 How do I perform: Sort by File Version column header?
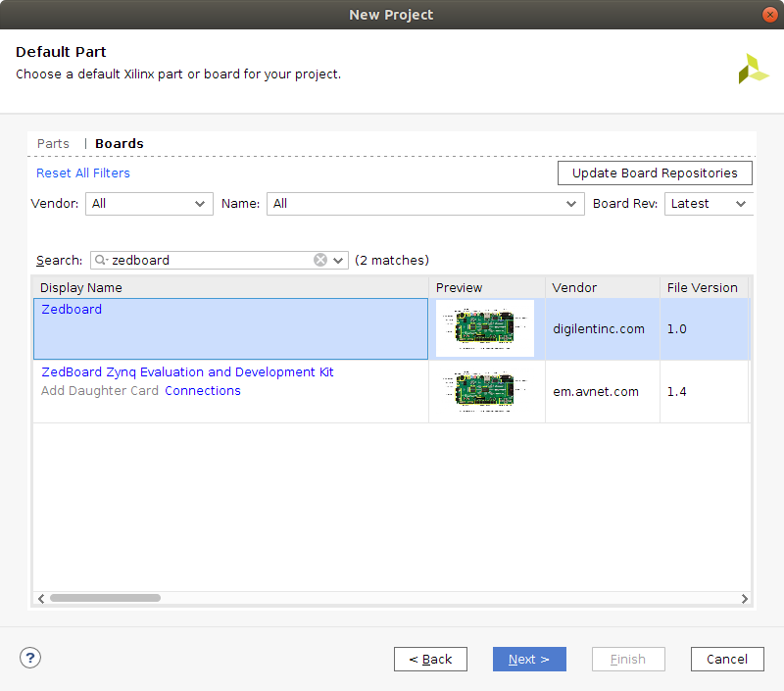click(704, 287)
